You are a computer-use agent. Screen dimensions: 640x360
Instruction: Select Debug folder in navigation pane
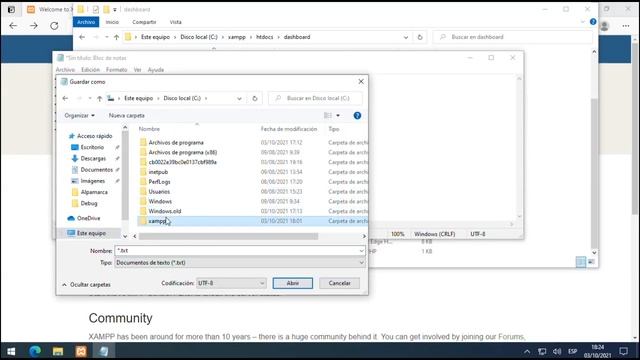pos(89,203)
